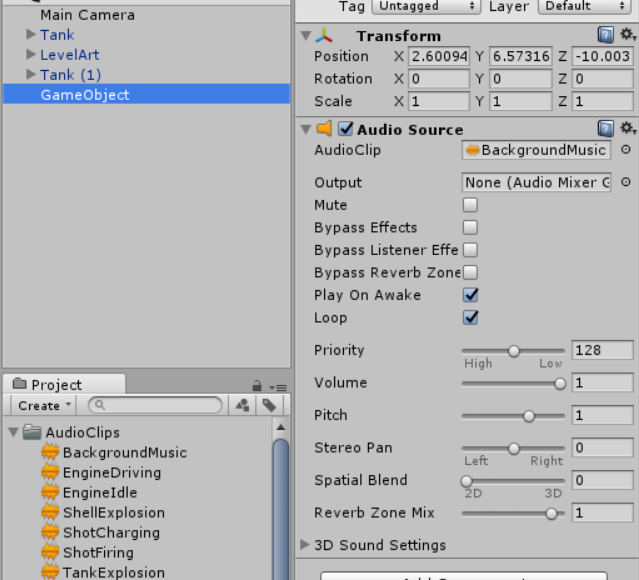
Task: Click the AudioClip BackgroundMusic object field
Action: [x=536, y=150]
